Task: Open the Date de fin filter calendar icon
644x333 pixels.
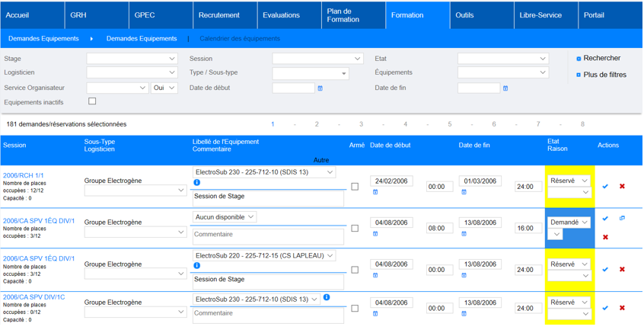Action: pos(505,88)
